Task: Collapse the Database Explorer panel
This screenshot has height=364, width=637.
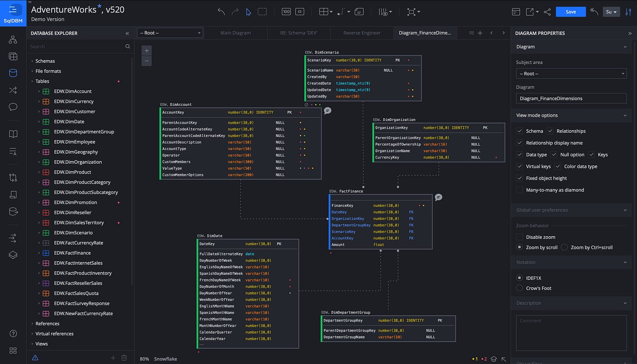Action: pos(127,33)
